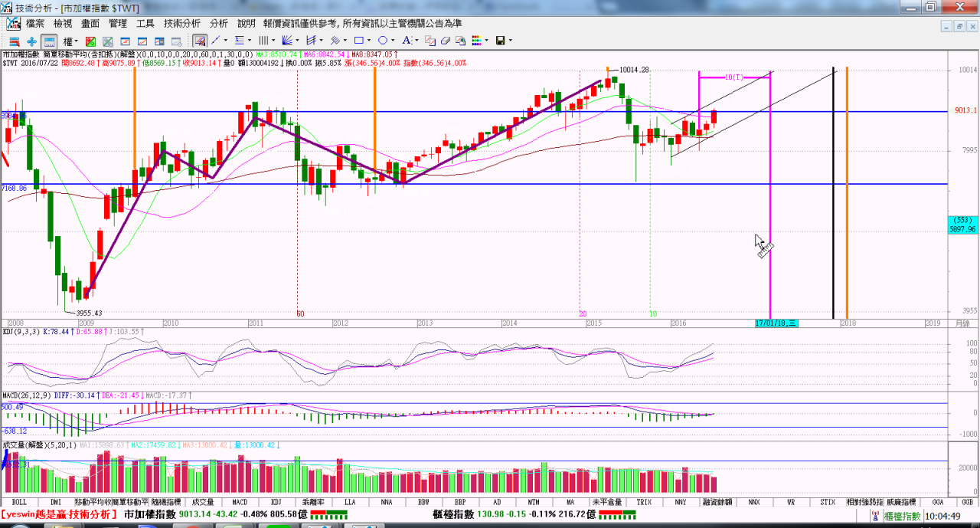The height and width of the screenshot is (528, 980).
Task: Select the Gann fan lines tool
Action: tap(287, 41)
